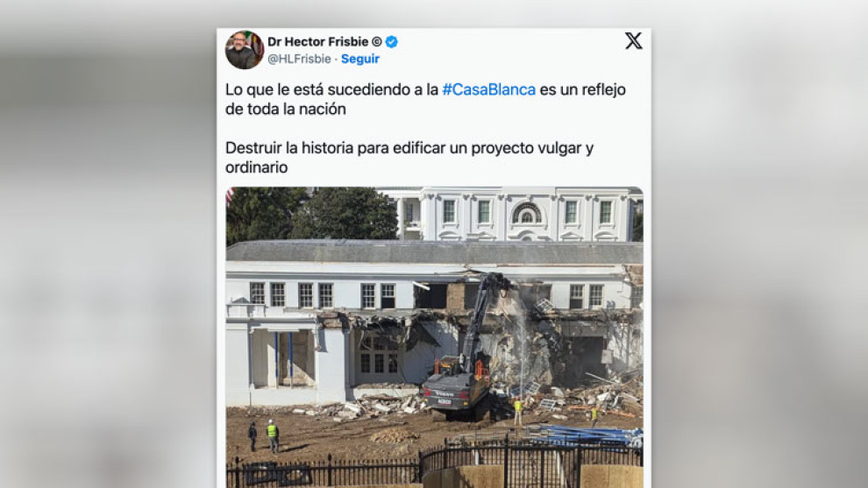868x488 pixels.
Task: Click the blue tarp near the fence
Action: point(587,435)
